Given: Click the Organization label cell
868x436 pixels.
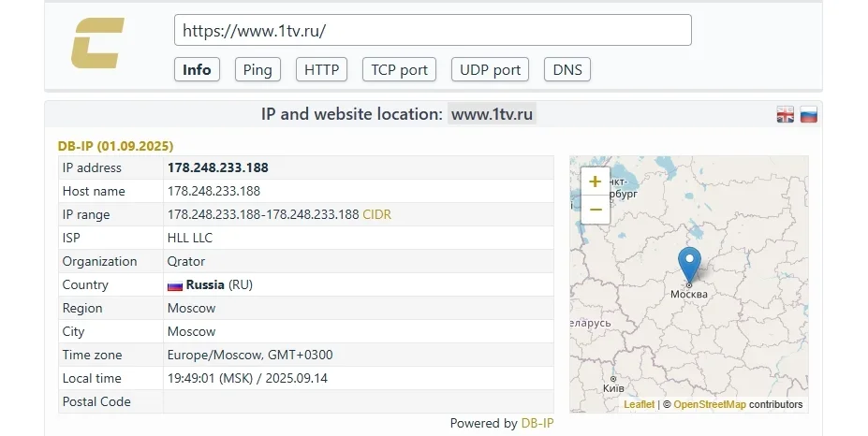Looking at the screenshot, I should 111,261.
